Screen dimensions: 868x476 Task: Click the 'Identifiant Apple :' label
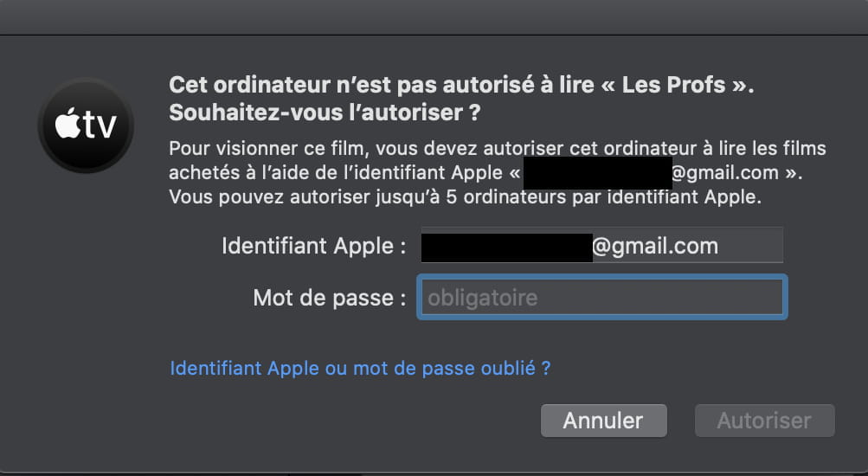coord(314,246)
